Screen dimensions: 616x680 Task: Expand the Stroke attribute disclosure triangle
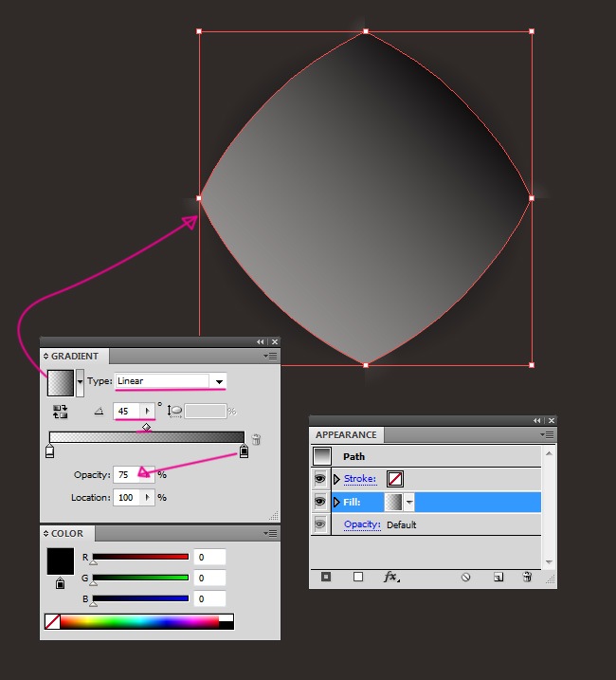click(336, 479)
